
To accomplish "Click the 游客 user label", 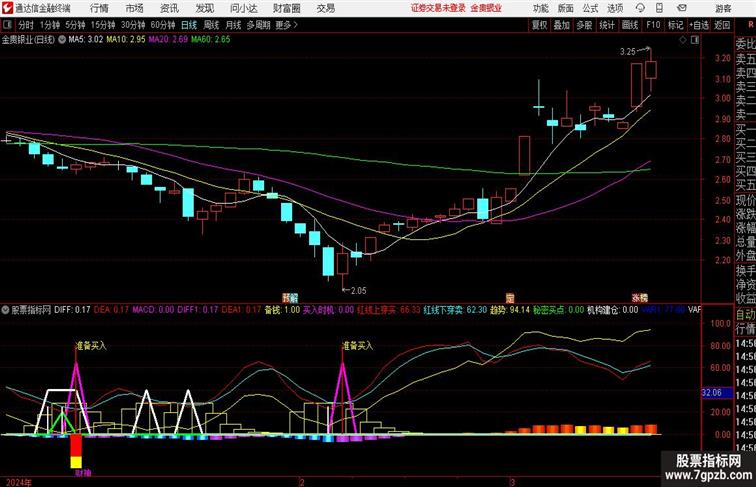I will [x=723, y=8].
